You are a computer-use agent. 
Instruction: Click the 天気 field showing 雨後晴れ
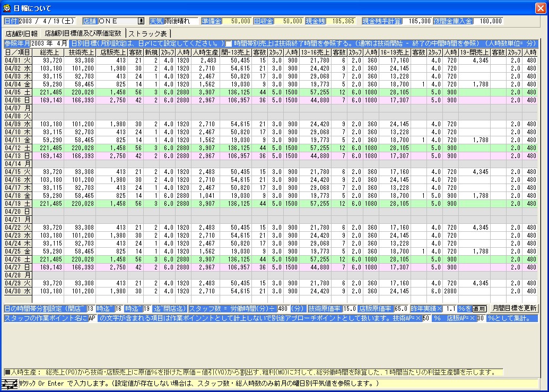point(181,21)
